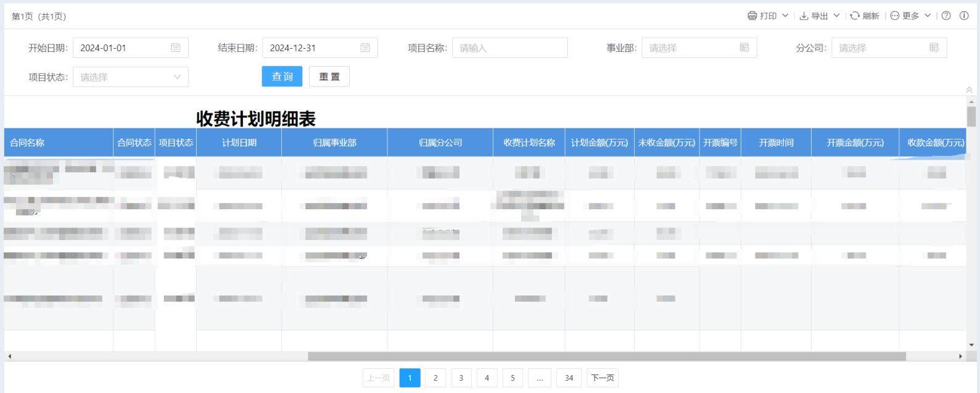
Task: Expand the 更多 menu chevron
Action: click(x=928, y=16)
